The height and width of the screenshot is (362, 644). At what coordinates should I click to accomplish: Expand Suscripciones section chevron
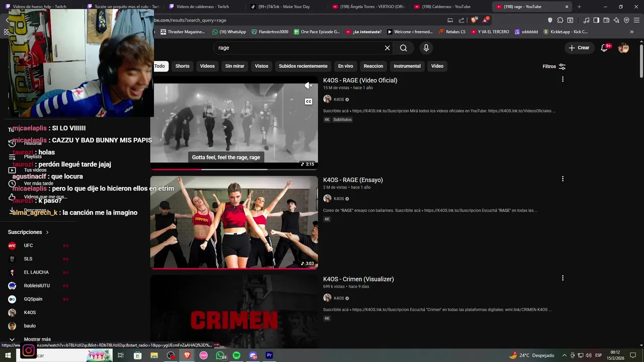pos(47,232)
